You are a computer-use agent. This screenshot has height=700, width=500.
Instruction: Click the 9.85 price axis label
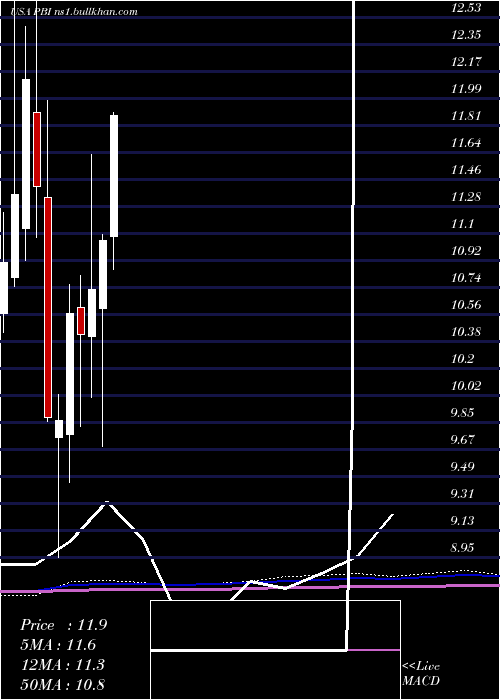pyautogui.click(x=462, y=412)
